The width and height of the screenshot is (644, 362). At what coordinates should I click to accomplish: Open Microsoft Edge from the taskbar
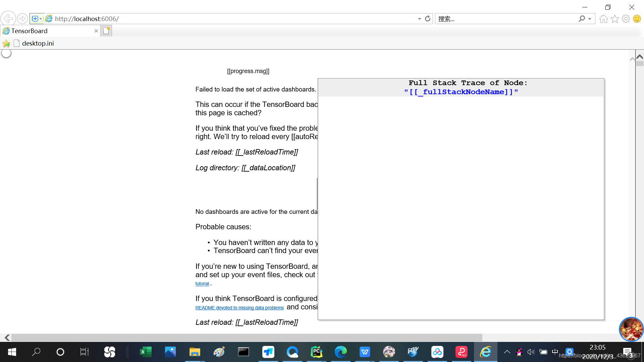click(341, 352)
